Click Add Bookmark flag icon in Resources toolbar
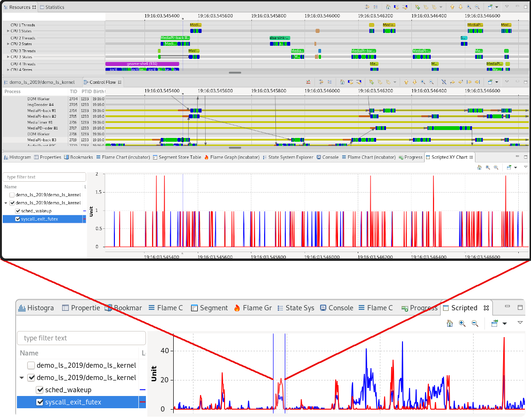Image resolution: width=531 pixels, height=420 pixels. 417,7
